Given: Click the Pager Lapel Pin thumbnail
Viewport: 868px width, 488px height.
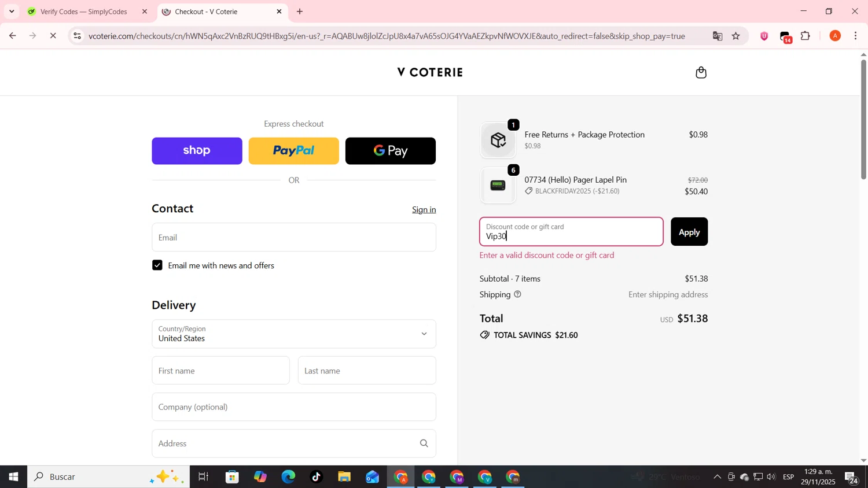Looking at the screenshot, I should [498, 186].
